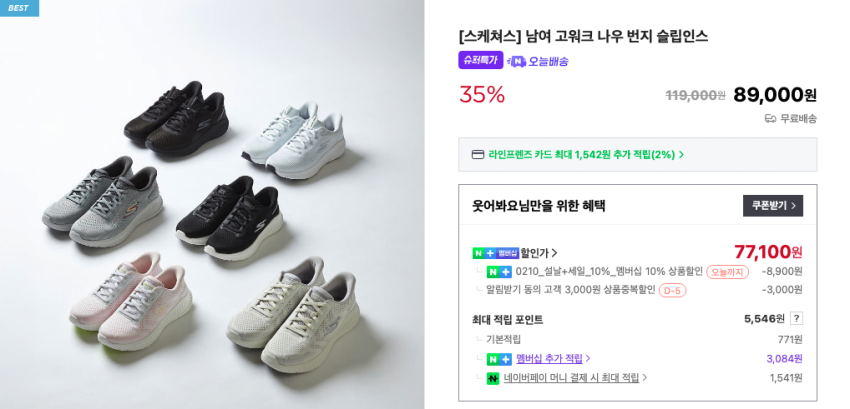Click the 오늘까지 deadline tag
The height and width of the screenshot is (409, 850).
pyautogui.click(x=727, y=272)
